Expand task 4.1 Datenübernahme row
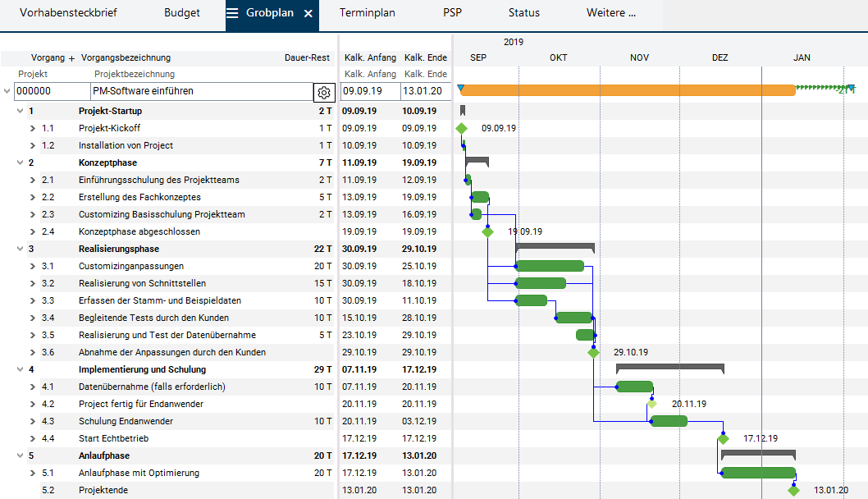 pyautogui.click(x=33, y=387)
